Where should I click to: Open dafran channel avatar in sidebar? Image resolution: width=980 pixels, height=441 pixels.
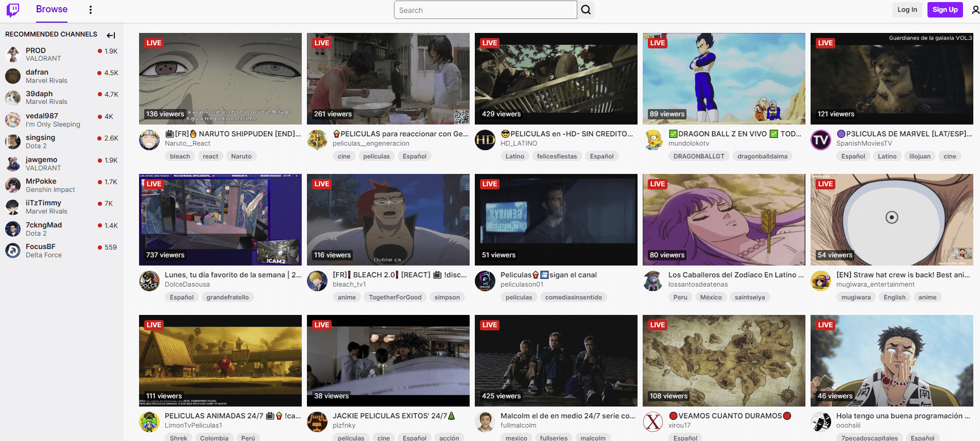click(x=13, y=76)
